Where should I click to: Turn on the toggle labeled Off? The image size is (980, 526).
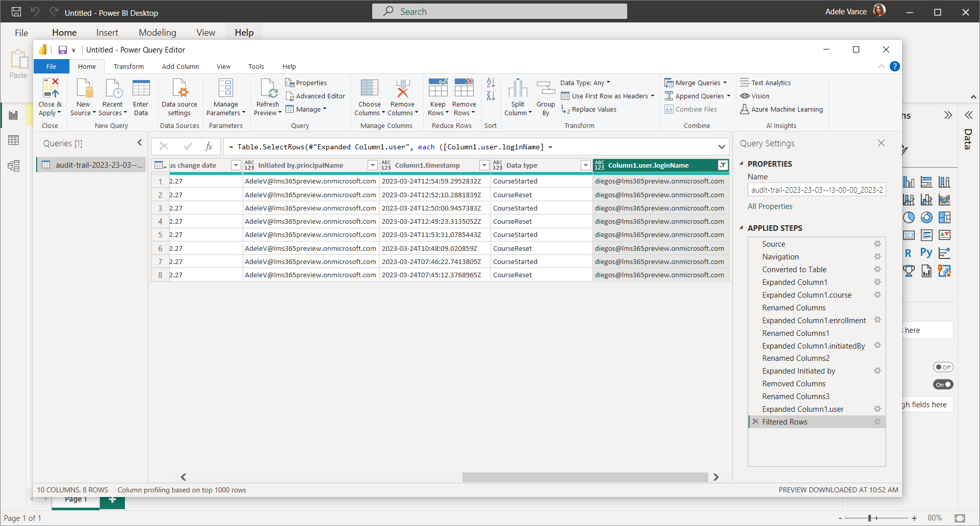pos(943,367)
